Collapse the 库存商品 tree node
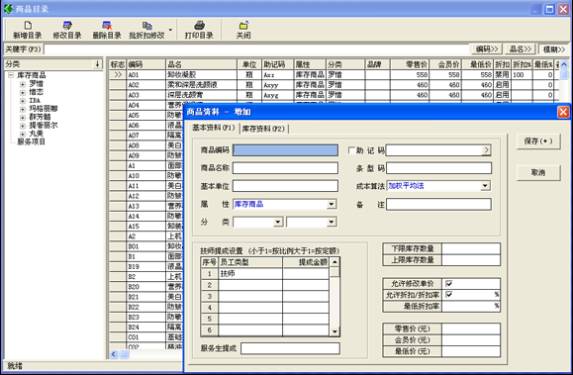The height and width of the screenshot is (375, 573). (x=11, y=75)
